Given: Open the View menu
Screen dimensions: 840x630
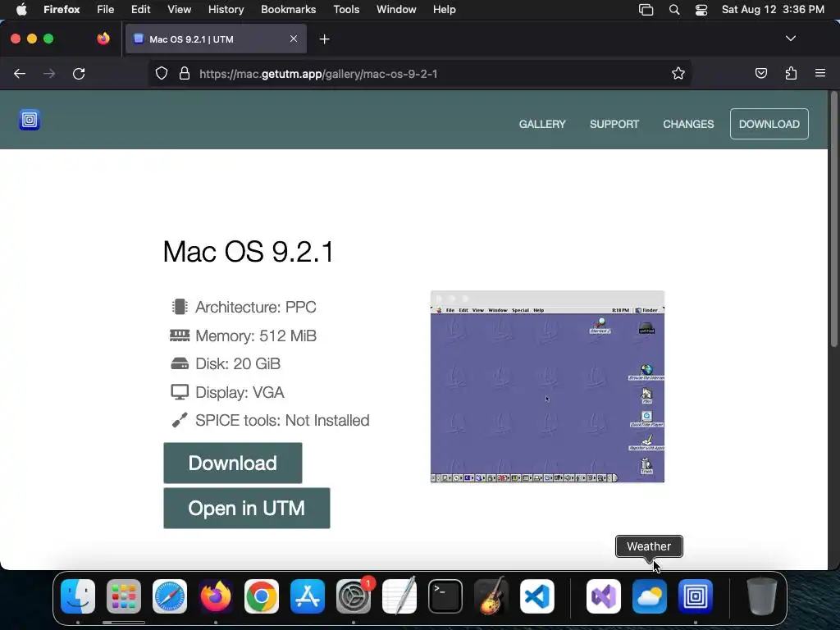Looking at the screenshot, I should tap(180, 10).
